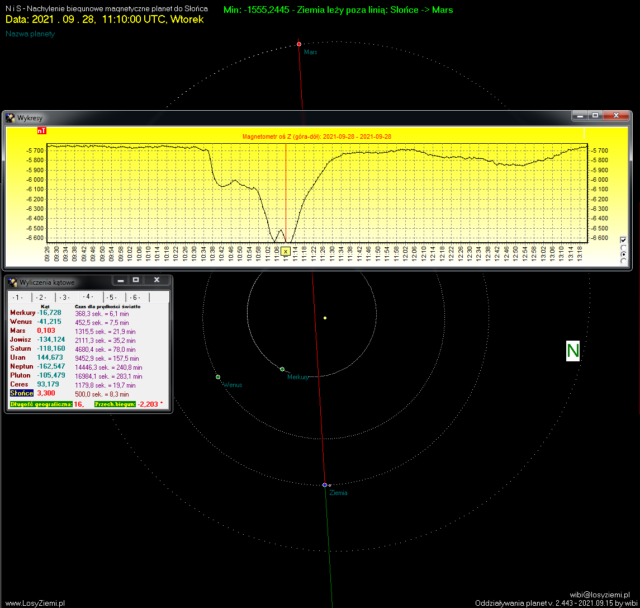Screen dimensions: 640x608
Task: Toggle the checkbox at chart's right edge
Action: tap(624, 240)
